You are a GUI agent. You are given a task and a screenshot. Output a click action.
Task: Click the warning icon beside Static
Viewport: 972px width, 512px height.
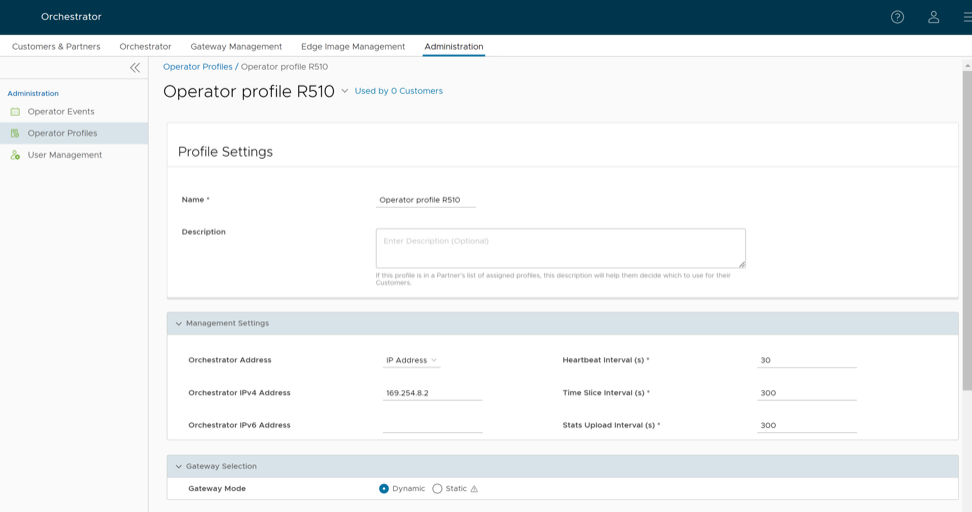474,489
